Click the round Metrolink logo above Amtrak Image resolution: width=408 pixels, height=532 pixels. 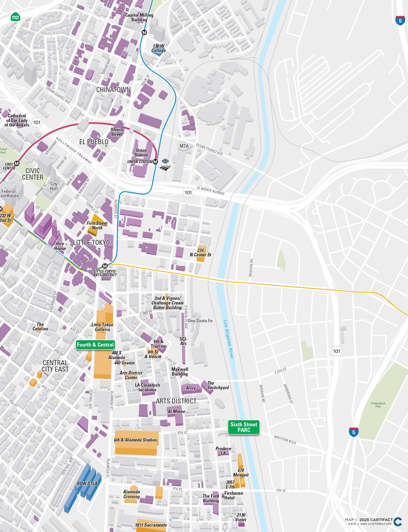[165, 161]
